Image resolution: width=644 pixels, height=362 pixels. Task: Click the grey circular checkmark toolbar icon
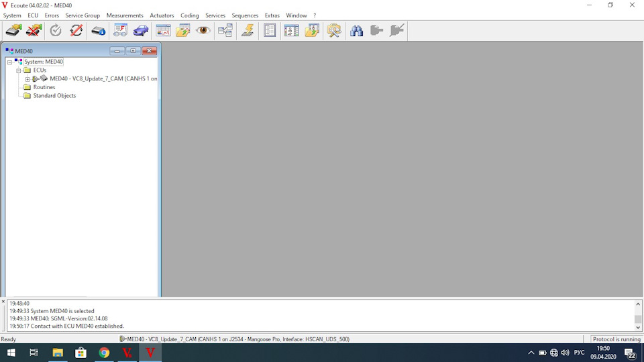click(x=56, y=30)
